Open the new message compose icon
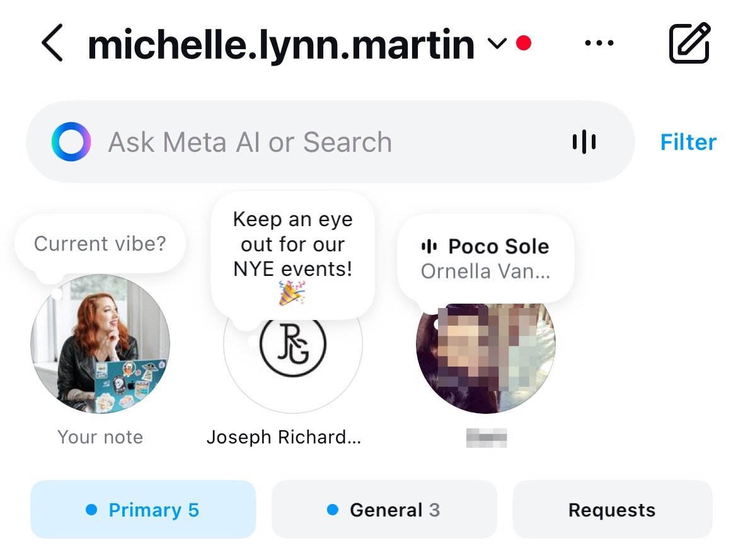Image resolution: width=743 pixels, height=560 pixels. pyautogui.click(x=689, y=42)
